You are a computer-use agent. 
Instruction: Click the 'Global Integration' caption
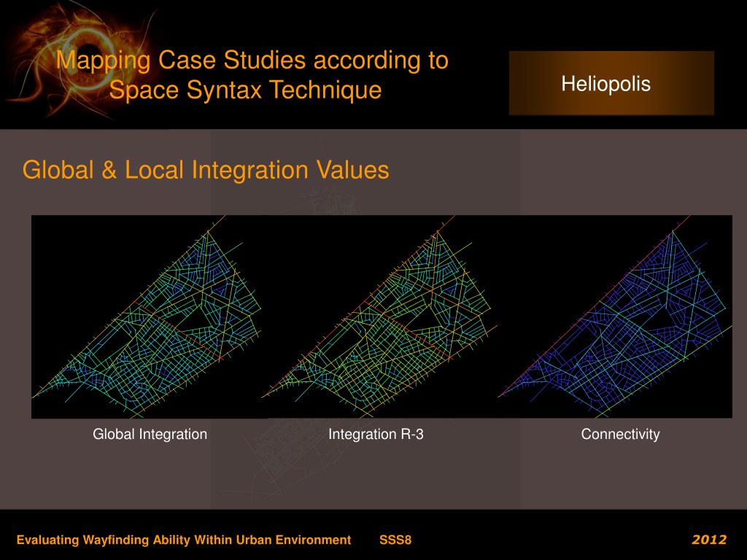click(150, 435)
